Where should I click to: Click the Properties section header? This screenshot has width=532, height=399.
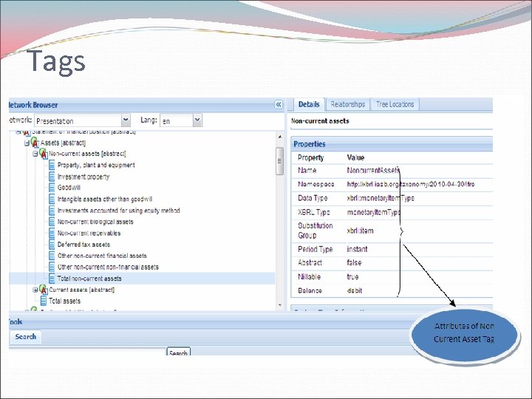click(x=392, y=144)
